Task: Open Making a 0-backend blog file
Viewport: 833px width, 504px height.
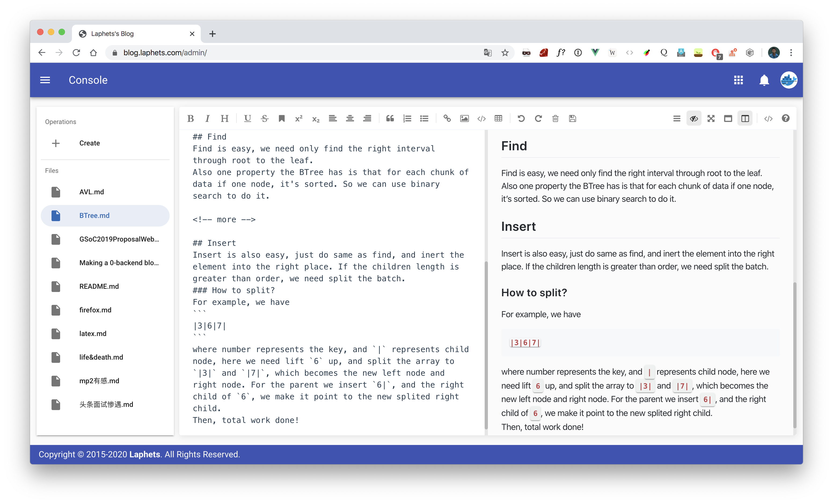Action: pos(105,263)
